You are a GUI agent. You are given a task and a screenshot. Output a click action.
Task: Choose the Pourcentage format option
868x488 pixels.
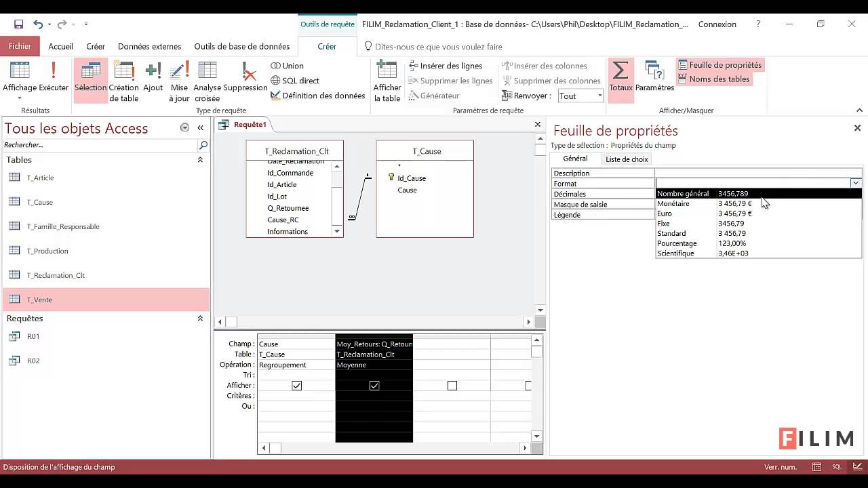[x=758, y=243]
